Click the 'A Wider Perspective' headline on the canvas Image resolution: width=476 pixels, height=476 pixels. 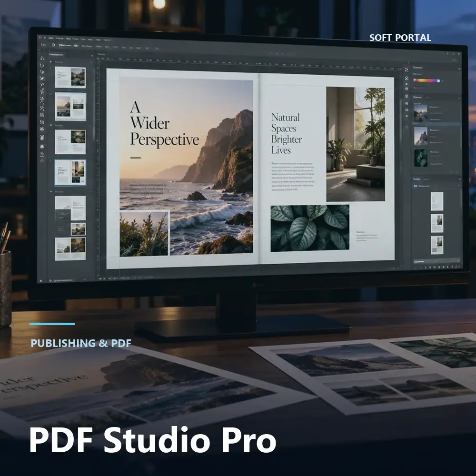coord(164,124)
